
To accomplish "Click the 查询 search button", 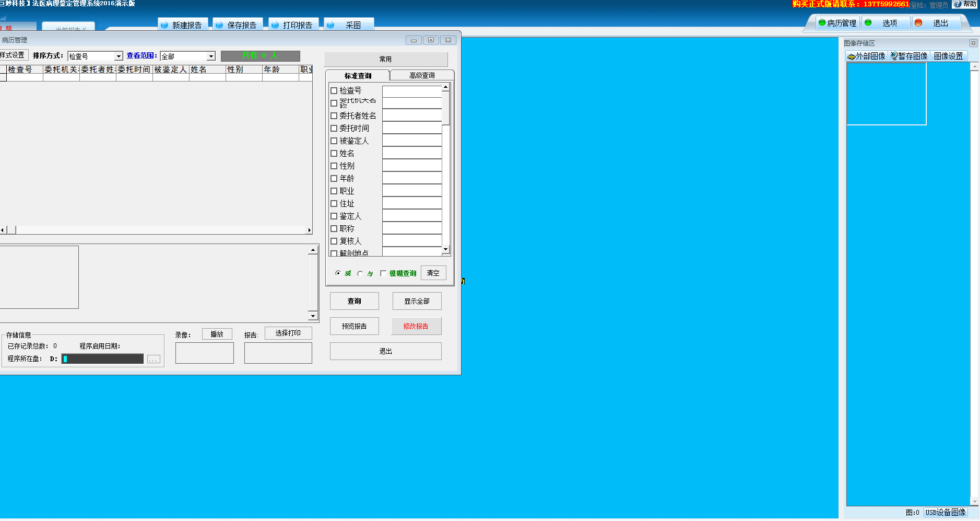I will tap(354, 301).
